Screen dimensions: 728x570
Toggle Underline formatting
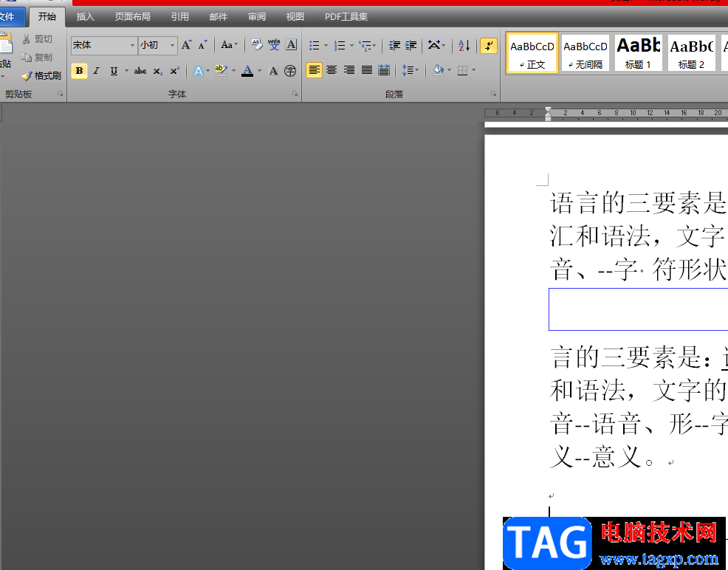coord(114,71)
